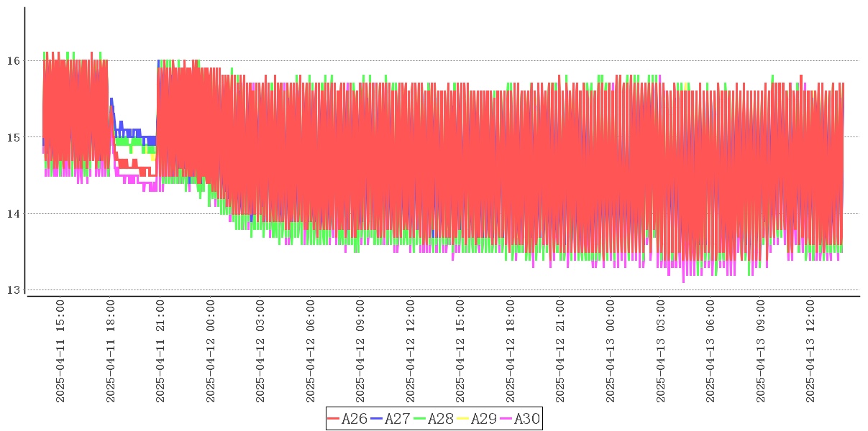Click the 2025-04-12 12:00 axis label
This screenshot has height=431, width=868.
pos(411,351)
